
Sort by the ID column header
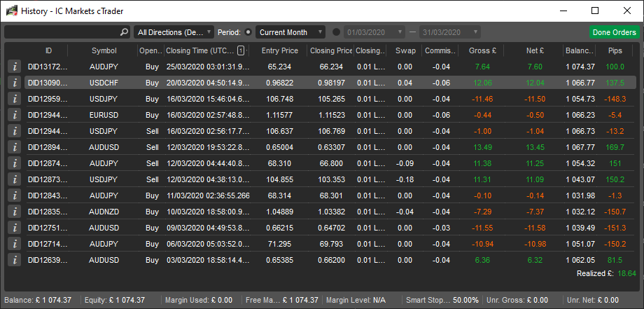pyautogui.click(x=48, y=51)
